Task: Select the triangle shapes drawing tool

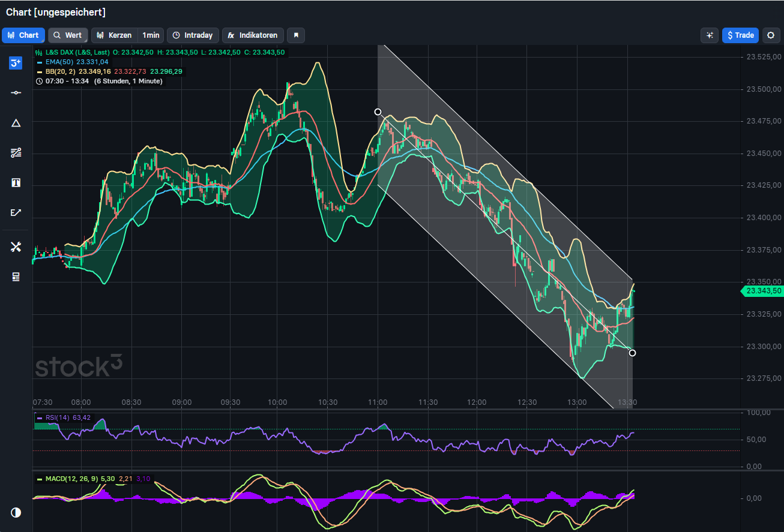Action: [x=16, y=123]
